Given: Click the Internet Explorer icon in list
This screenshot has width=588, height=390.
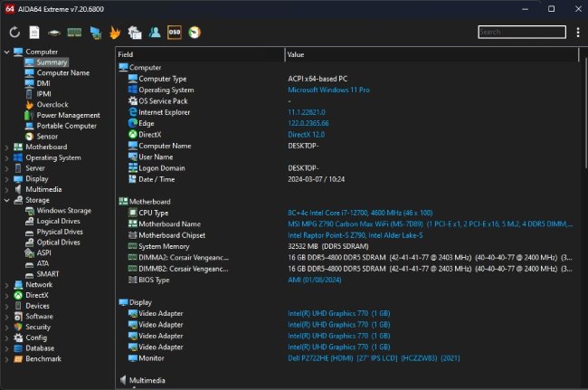Looking at the screenshot, I should click(x=133, y=112).
